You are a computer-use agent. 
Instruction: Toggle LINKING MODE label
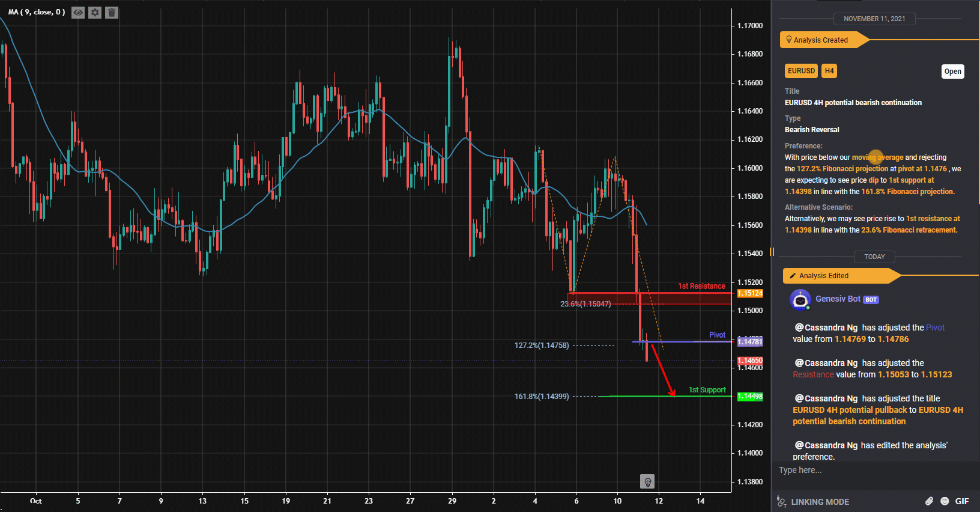(820, 502)
